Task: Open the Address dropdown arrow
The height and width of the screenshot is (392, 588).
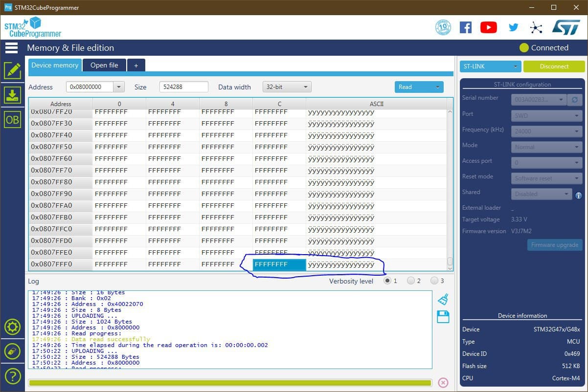Action: click(x=119, y=87)
